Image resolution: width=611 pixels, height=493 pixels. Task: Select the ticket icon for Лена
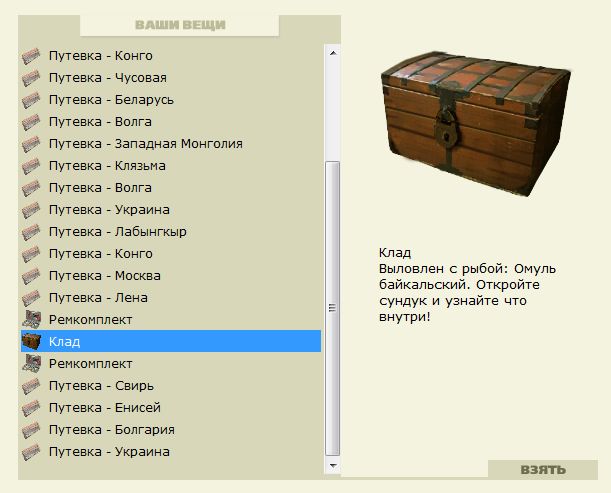31,298
